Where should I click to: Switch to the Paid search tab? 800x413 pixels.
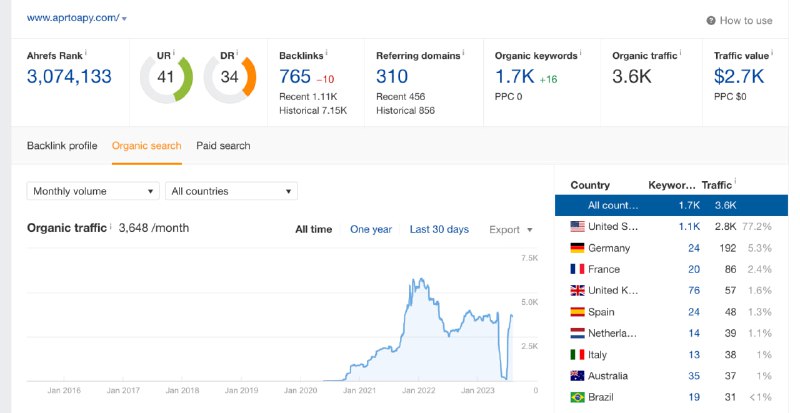223,145
